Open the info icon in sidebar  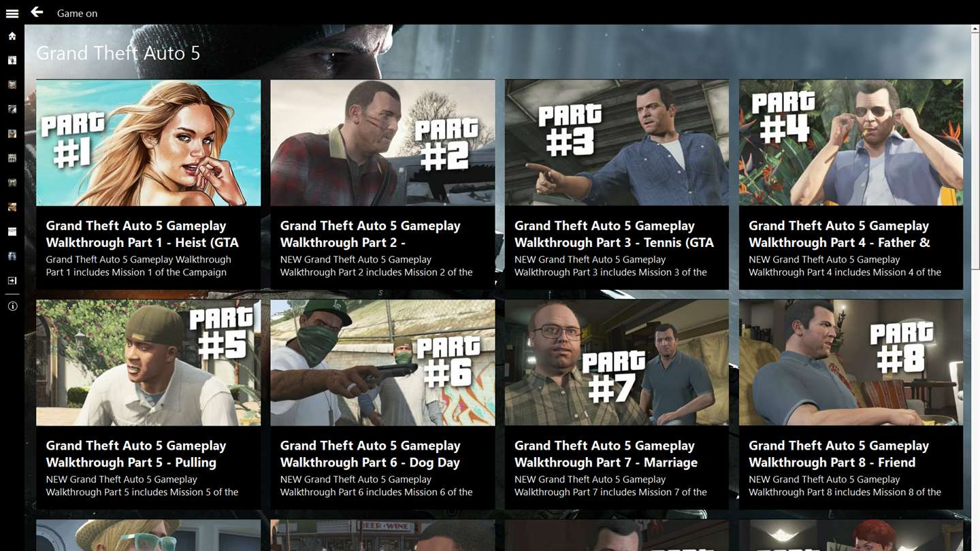(x=12, y=306)
